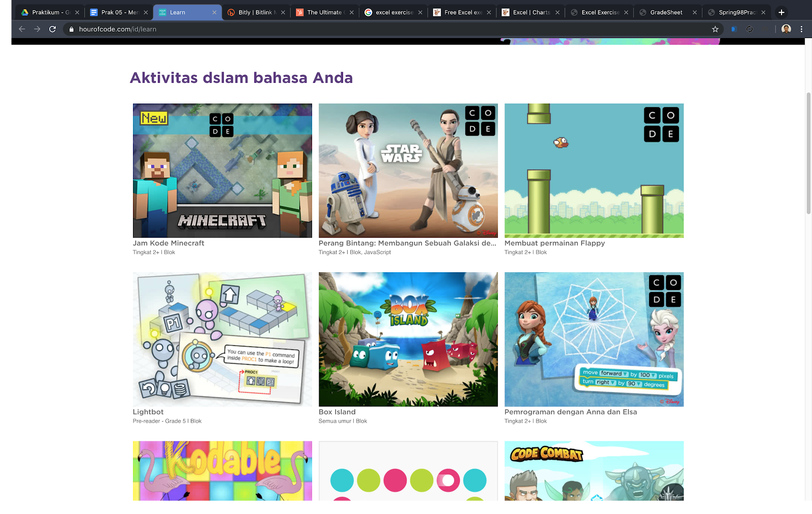Close the Prak 05 tab

[x=146, y=12]
